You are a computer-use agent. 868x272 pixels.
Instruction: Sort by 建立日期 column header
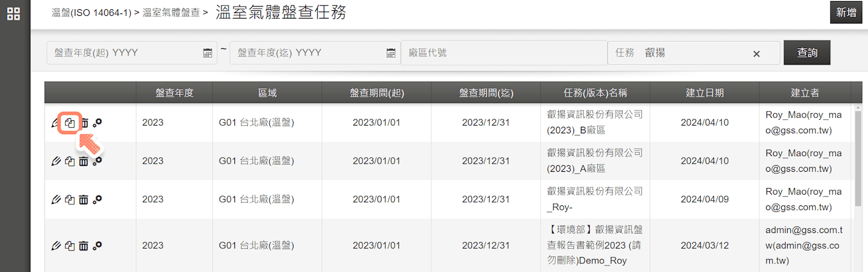tap(705, 93)
